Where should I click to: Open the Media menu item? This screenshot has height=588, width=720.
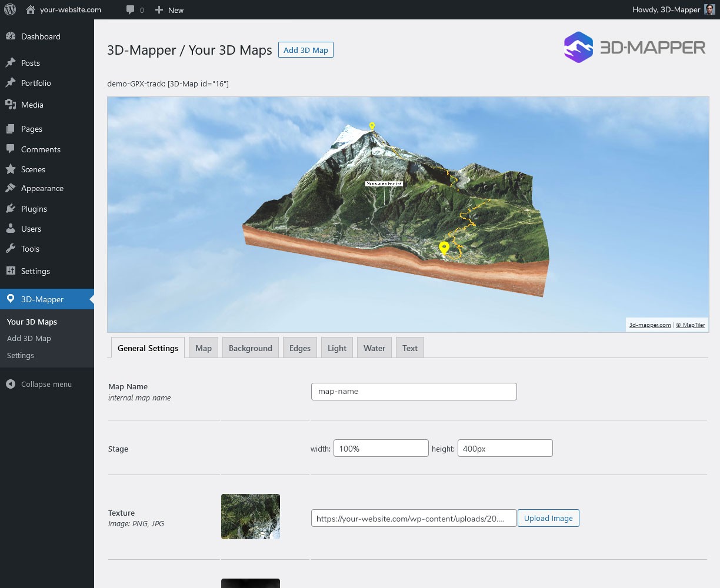32,105
